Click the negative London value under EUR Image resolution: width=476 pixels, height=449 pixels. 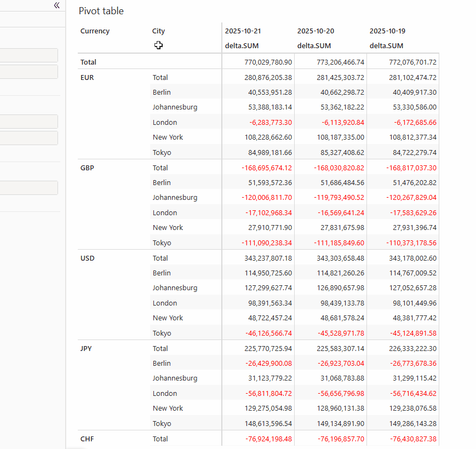[x=267, y=122]
